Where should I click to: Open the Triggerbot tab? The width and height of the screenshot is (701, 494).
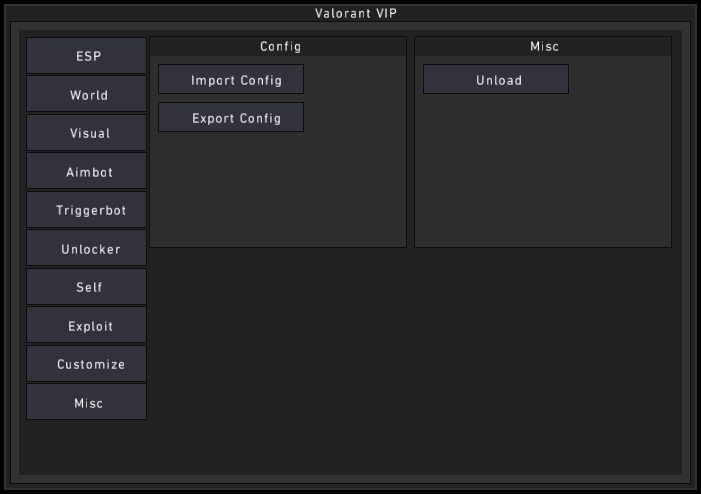point(87,210)
